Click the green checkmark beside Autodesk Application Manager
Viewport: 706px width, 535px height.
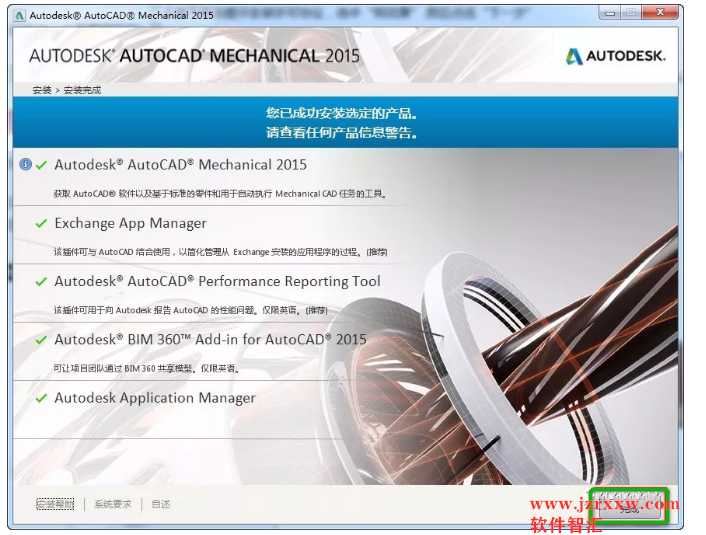[41, 398]
